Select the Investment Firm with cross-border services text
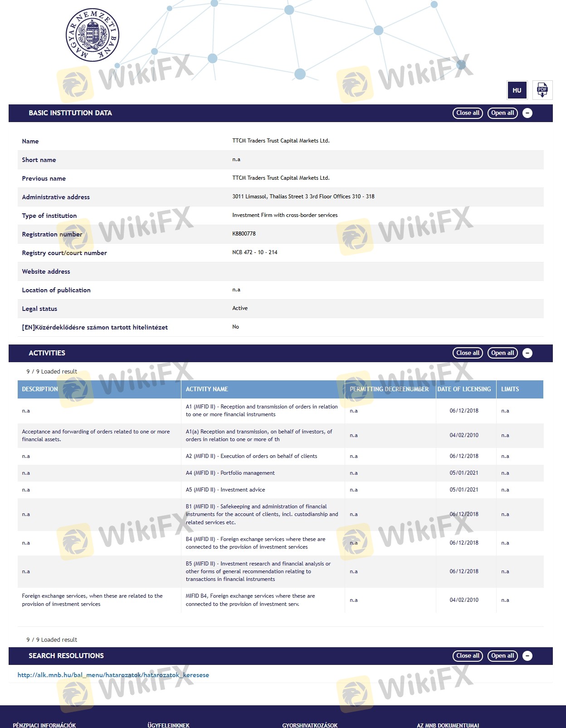This screenshot has width=566, height=728. [x=285, y=215]
